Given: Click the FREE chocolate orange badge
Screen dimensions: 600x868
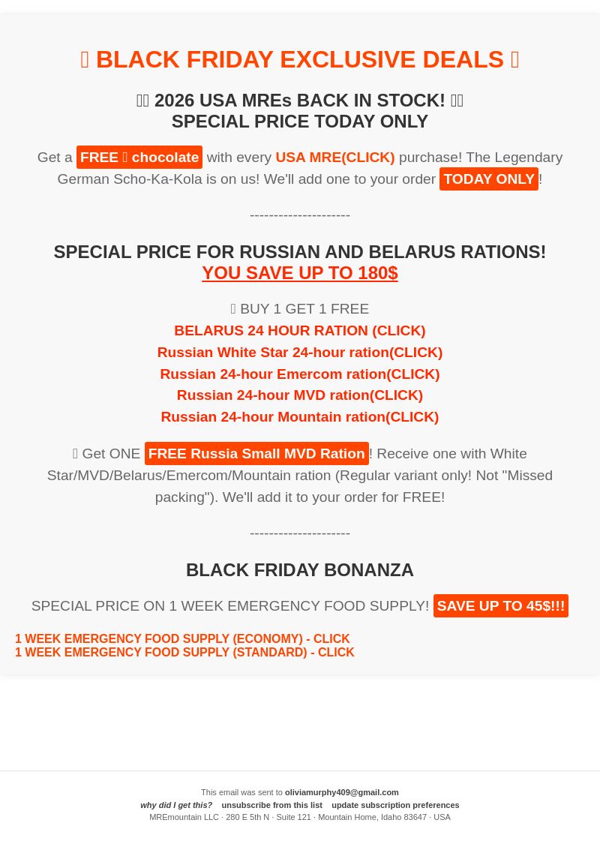Looking at the screenshot, I should click(139, 158).
